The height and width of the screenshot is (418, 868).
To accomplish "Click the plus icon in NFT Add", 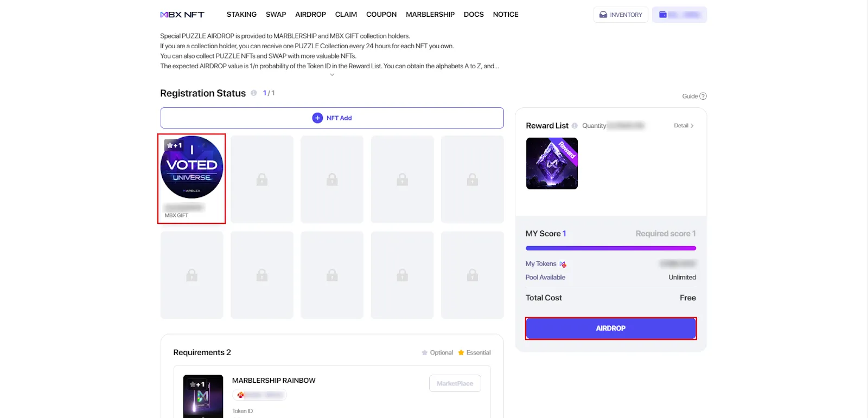I will point(317,118).
